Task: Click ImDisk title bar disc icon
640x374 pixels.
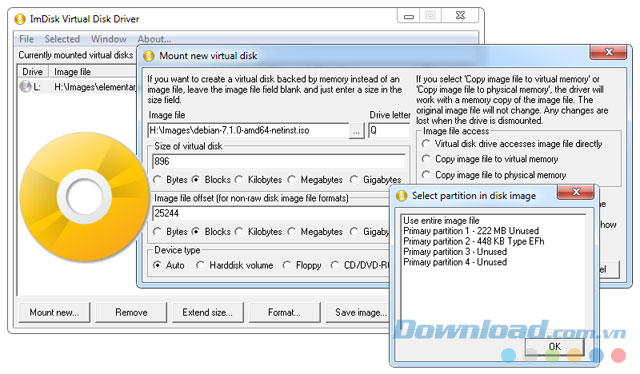Action: (20, 19)
